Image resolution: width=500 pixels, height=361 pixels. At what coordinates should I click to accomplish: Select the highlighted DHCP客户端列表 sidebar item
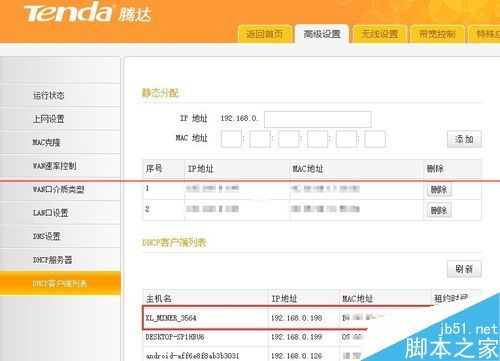pos(60,283)
